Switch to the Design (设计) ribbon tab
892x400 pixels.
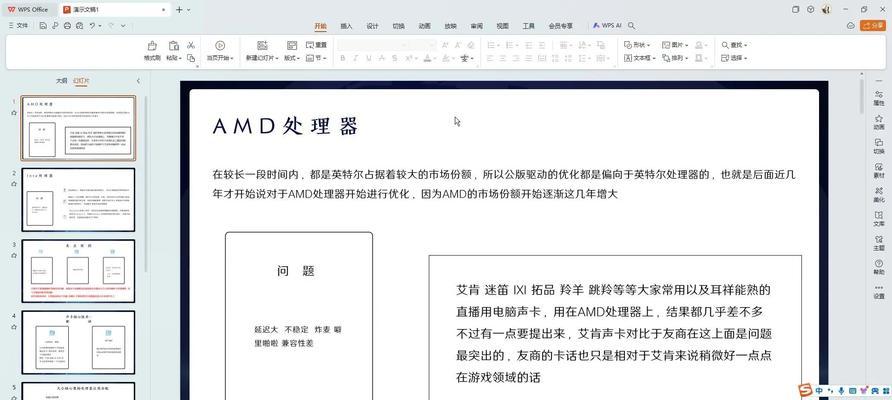pos(373,26)
